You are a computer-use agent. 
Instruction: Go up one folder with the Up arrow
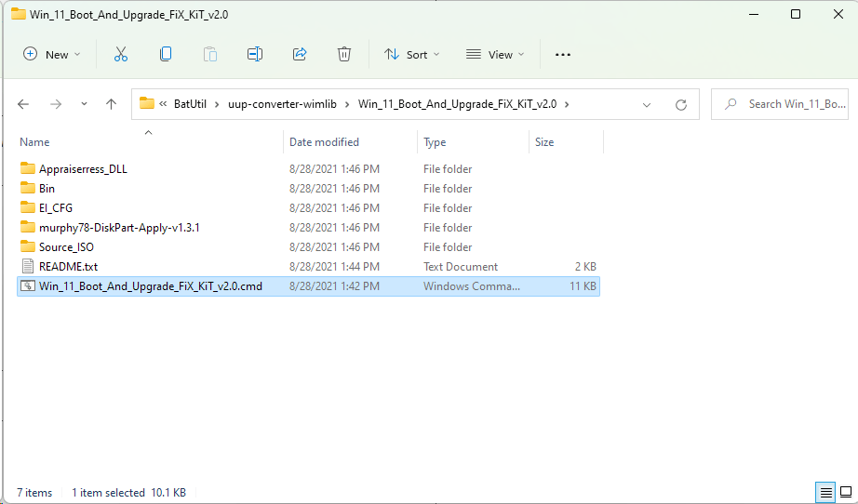(112, 104)
